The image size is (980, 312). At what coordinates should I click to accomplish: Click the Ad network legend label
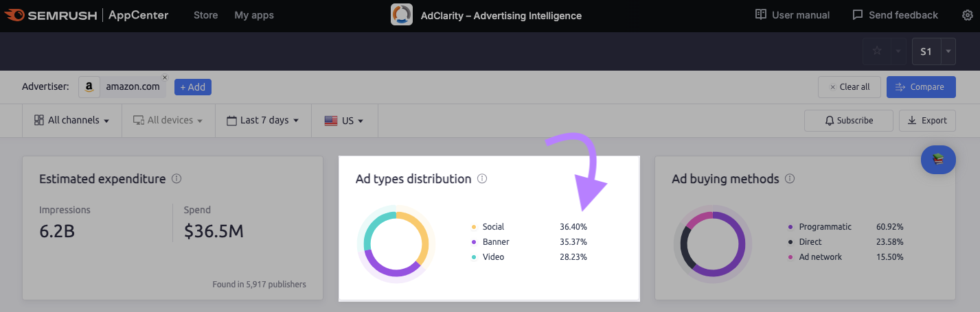[x=821, y=257]
